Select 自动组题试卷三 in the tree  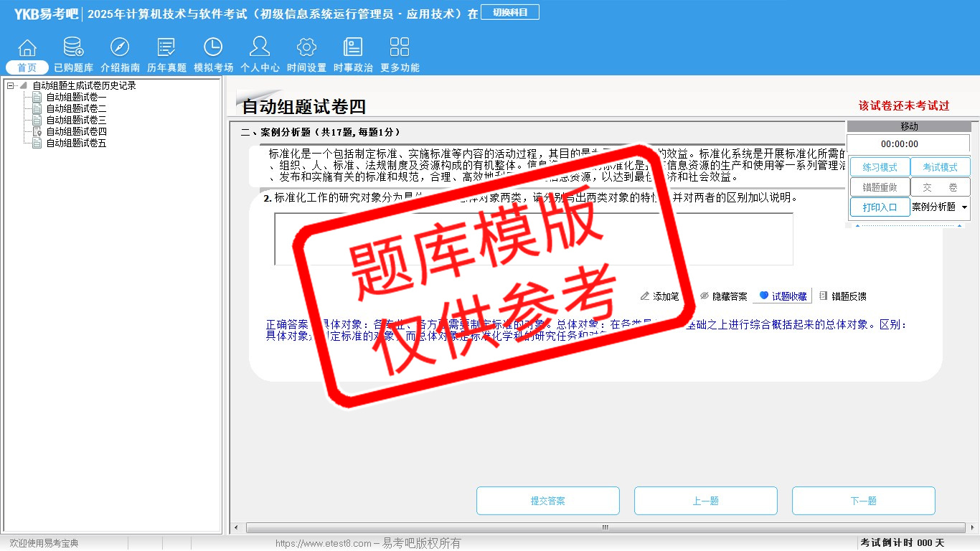pyautogui.click(x=76, y=121)
